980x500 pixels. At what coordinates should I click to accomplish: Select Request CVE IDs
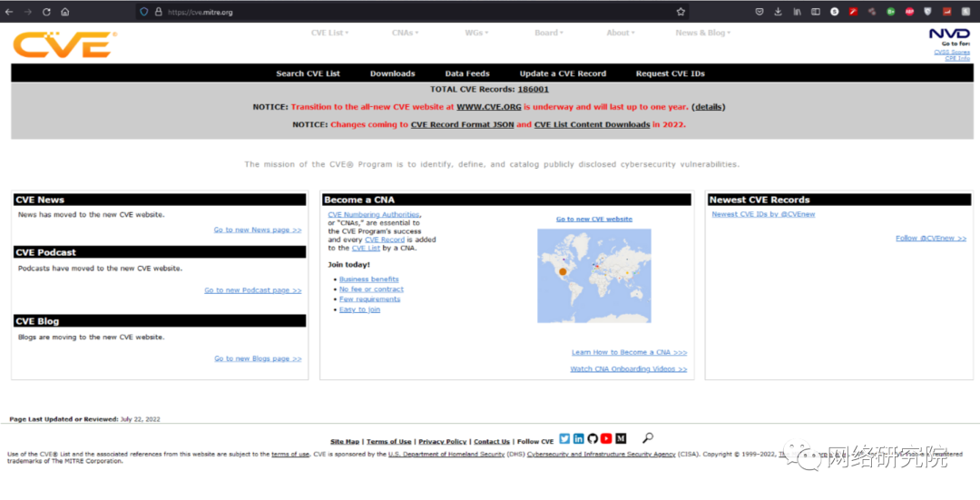click(x=670, y=74)
